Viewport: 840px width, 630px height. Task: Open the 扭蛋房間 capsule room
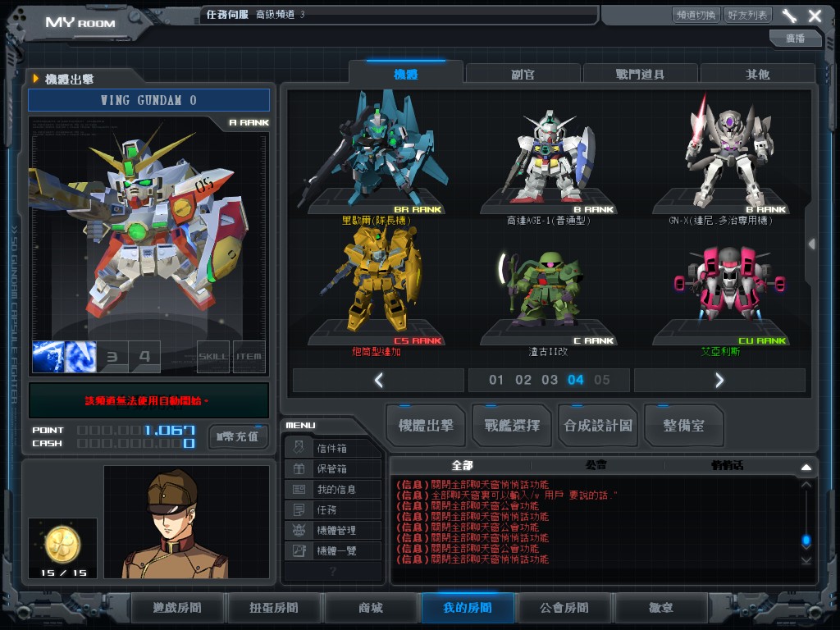click(x=274, y=608)
